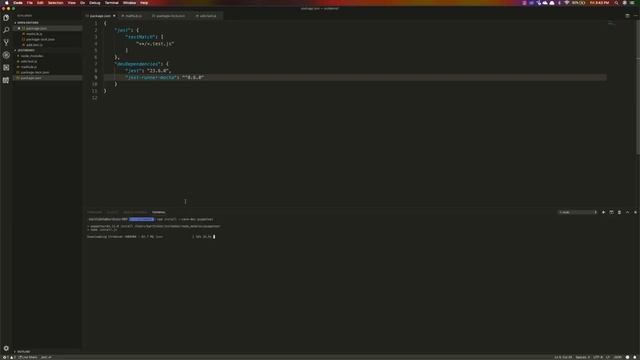Collapse the project folder section header
The width and height of the screenshot is (640, 360).
pyautogui.click(x=26, y=50)
